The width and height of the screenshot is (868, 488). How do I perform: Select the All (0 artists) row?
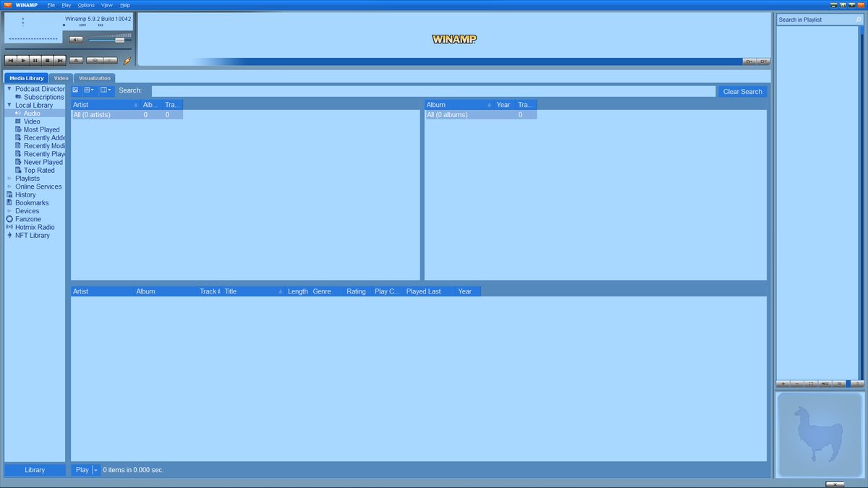click(127, 115)
